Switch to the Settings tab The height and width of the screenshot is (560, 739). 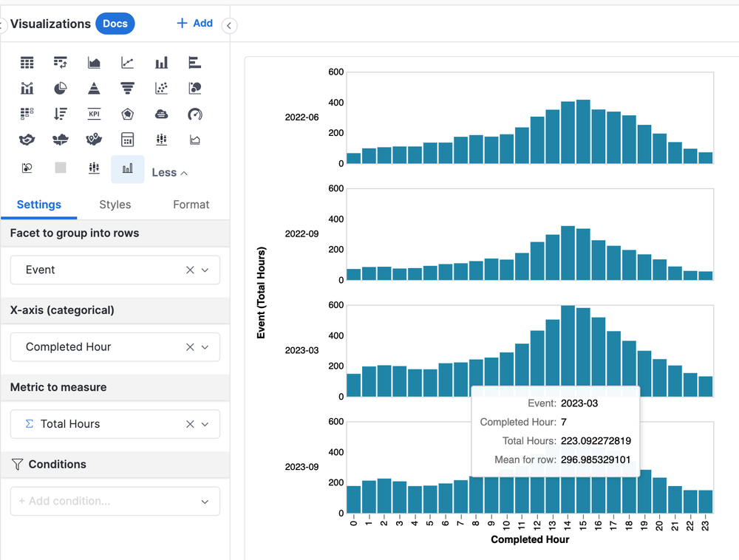click(39, 205)
